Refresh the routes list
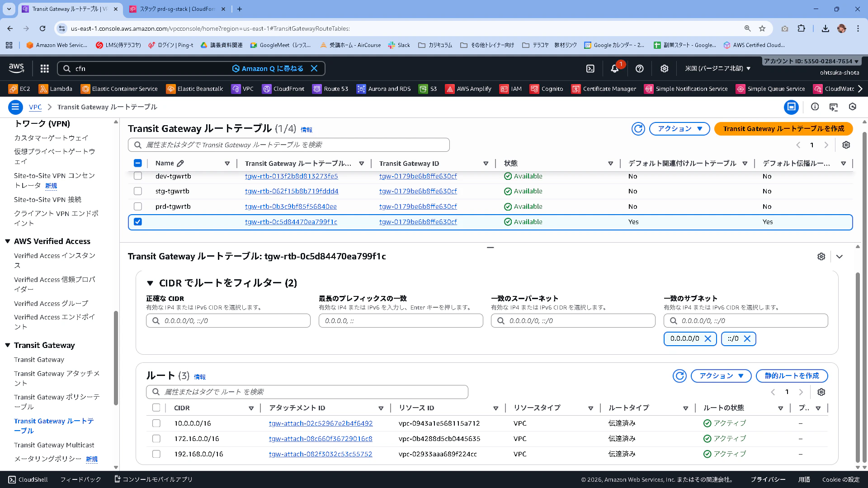Viewport: 868px width, 488px height. click(679, 376)
